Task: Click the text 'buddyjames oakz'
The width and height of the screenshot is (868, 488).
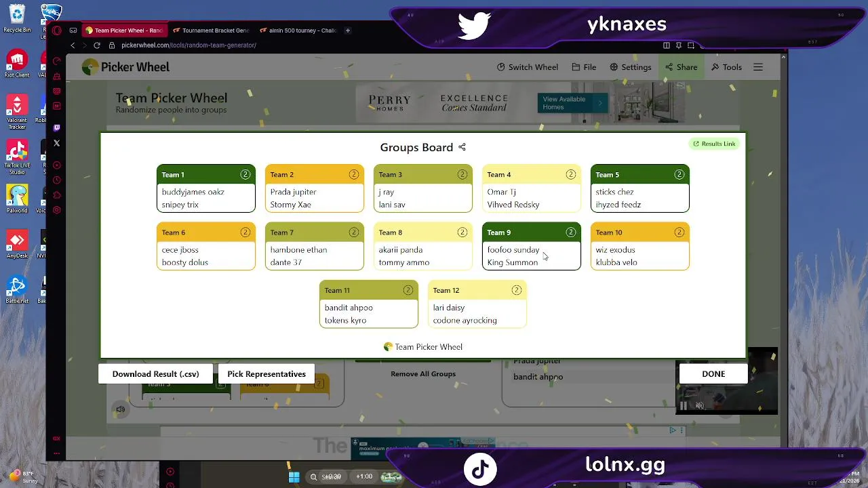Action: click(193, 192)
